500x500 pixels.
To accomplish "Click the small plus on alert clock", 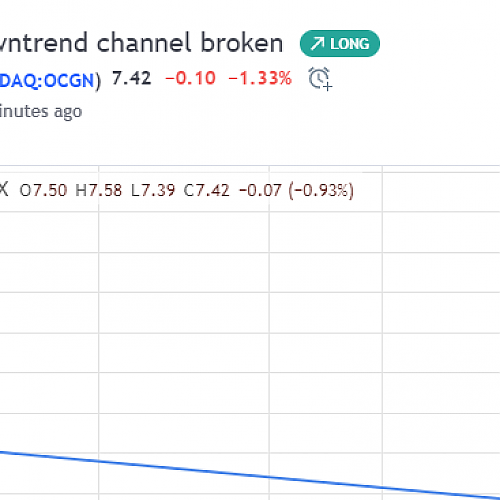I will 328,87.
